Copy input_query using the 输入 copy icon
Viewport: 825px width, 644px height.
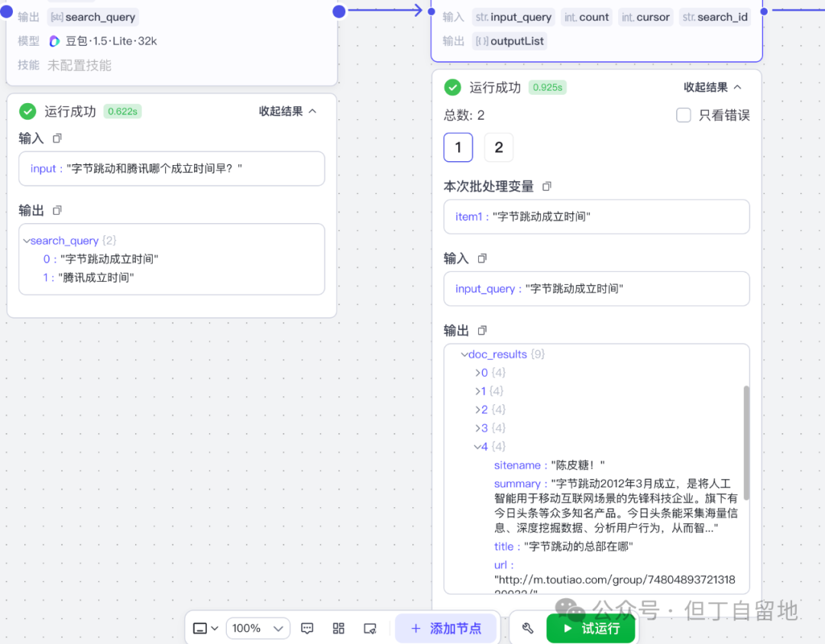coord(481,258)
